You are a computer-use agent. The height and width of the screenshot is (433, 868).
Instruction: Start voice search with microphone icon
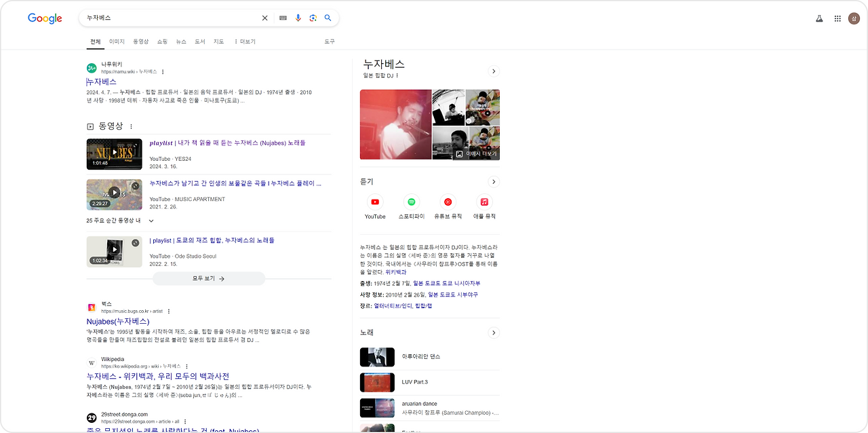pos(298,18)
